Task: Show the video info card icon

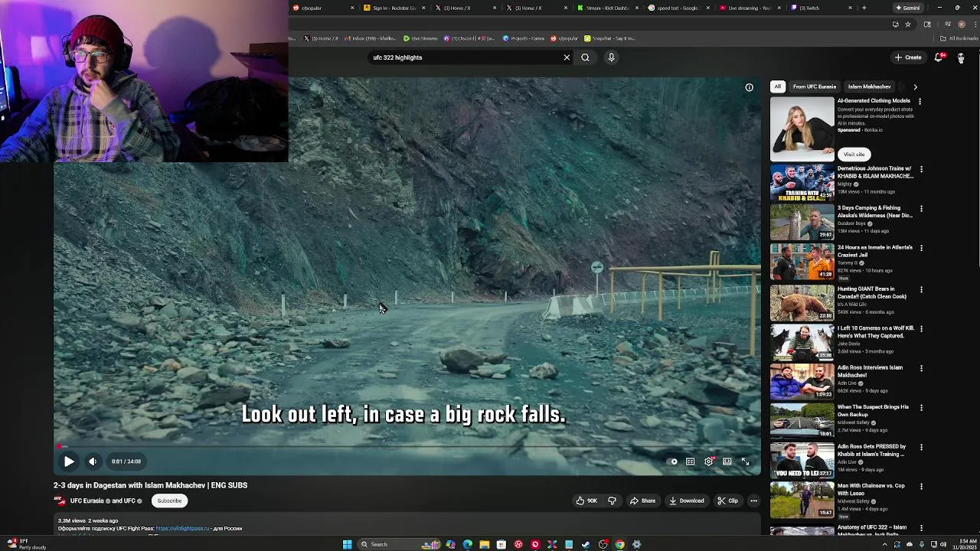Action: tap(750, 87)
